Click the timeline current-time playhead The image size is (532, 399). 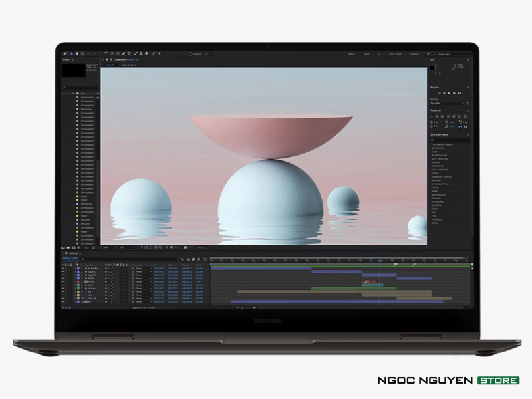pos(380,261)
